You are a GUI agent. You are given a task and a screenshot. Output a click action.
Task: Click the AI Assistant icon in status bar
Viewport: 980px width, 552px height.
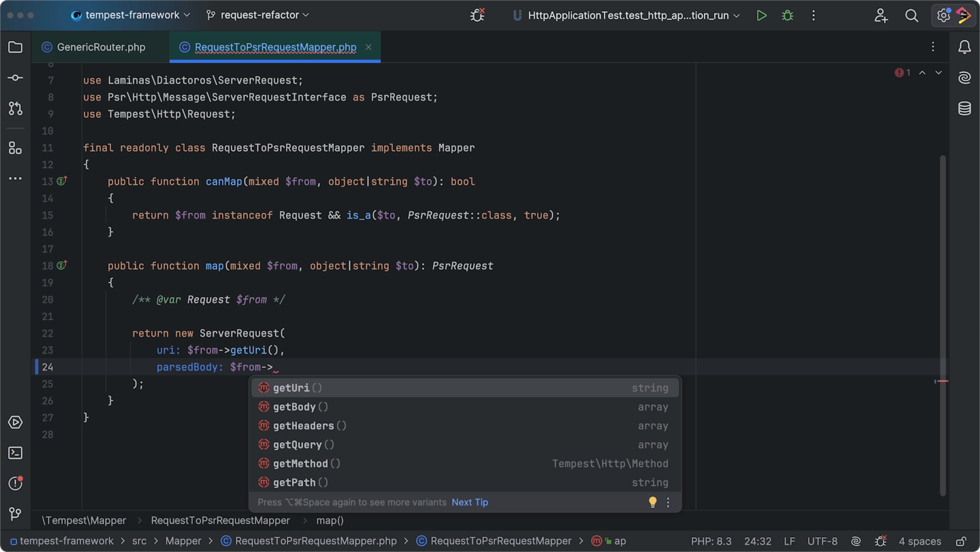coord(856,541)
